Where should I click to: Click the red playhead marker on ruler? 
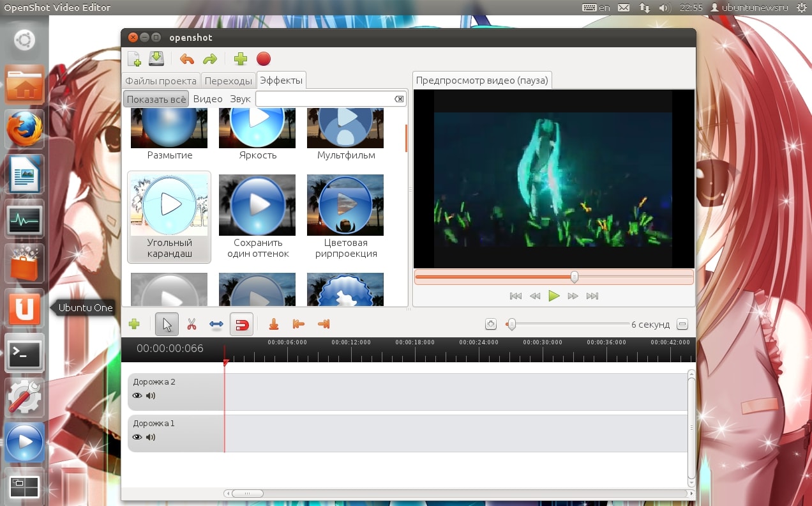(x=225, y=363)
